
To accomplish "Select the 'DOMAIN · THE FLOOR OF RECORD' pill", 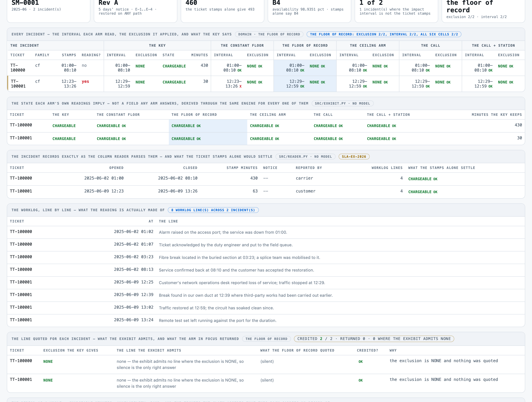I will 269,34.
